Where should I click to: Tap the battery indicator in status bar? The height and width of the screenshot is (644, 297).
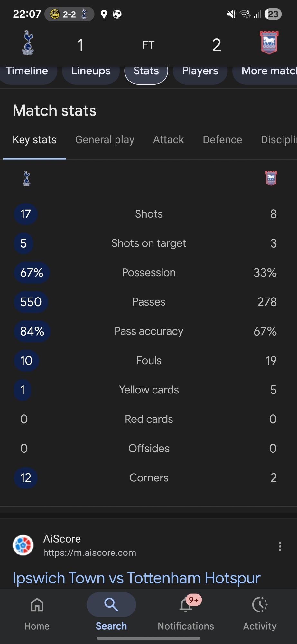(x=273, y=14)
